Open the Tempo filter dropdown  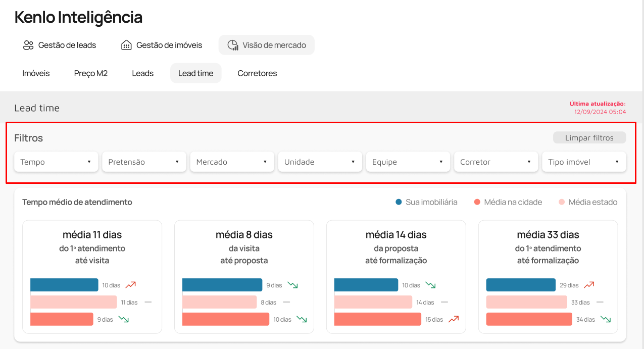pyautogui.click(x=56, y=162)
